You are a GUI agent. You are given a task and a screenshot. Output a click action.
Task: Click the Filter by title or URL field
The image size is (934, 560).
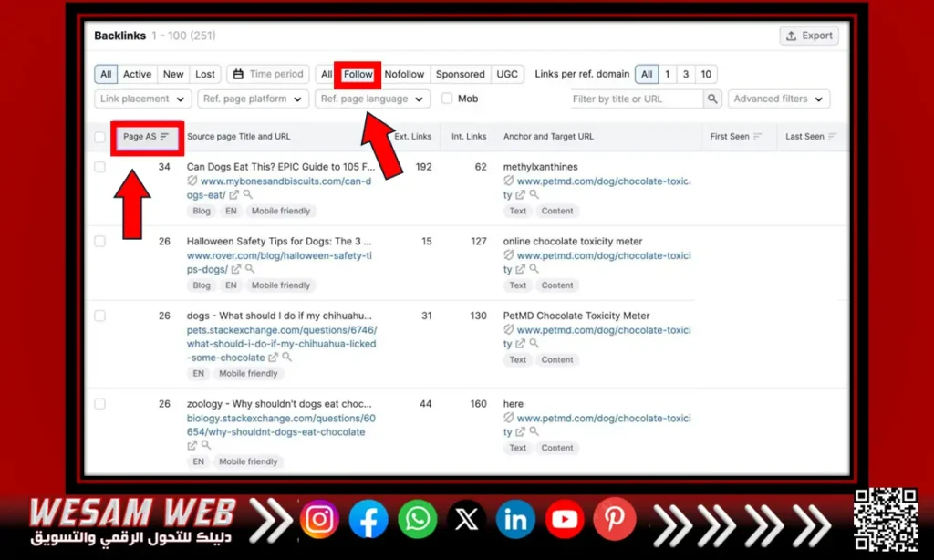coord(635,99)
